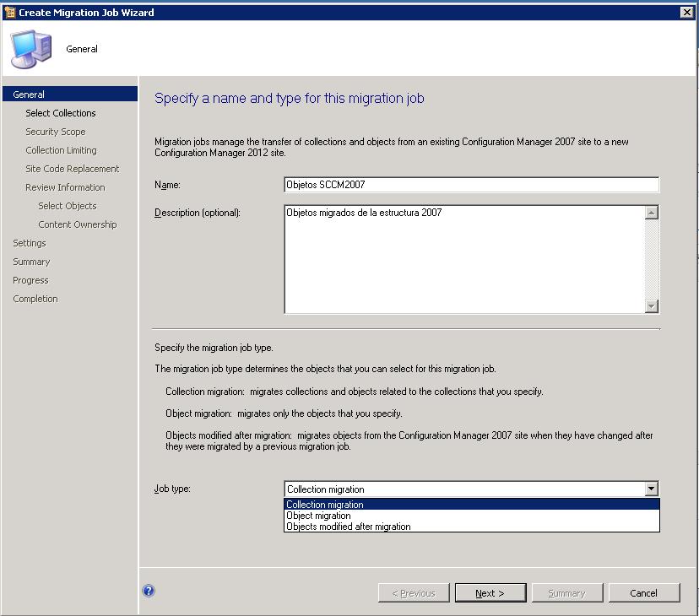699x616 pixels.
Task: Select the Select Collections step
Action: click(61, 113)
